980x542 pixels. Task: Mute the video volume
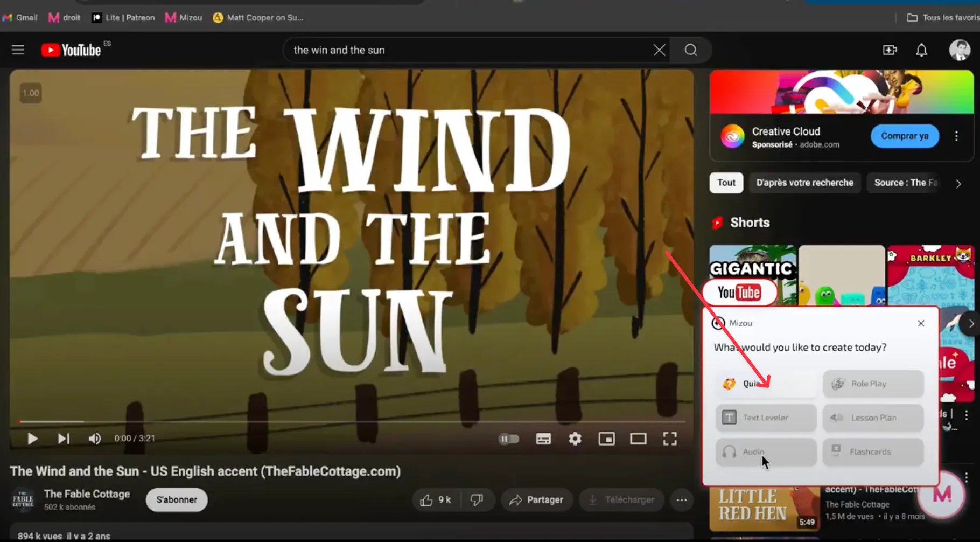(95, 439)
